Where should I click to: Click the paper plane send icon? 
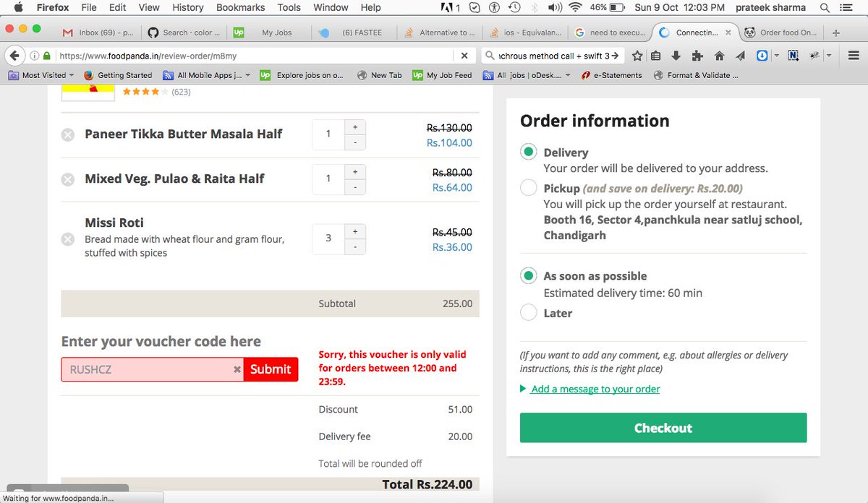(741, 56)
